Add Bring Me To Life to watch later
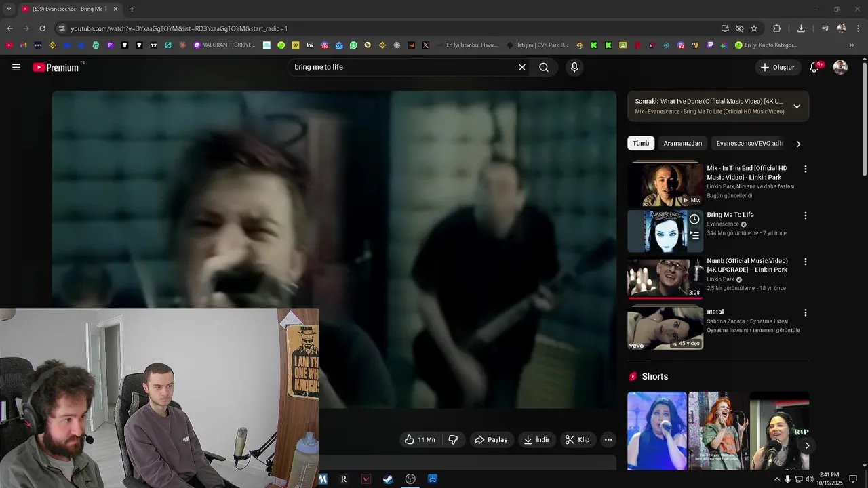Screen dimensions: 868x488 click(694, 219)
